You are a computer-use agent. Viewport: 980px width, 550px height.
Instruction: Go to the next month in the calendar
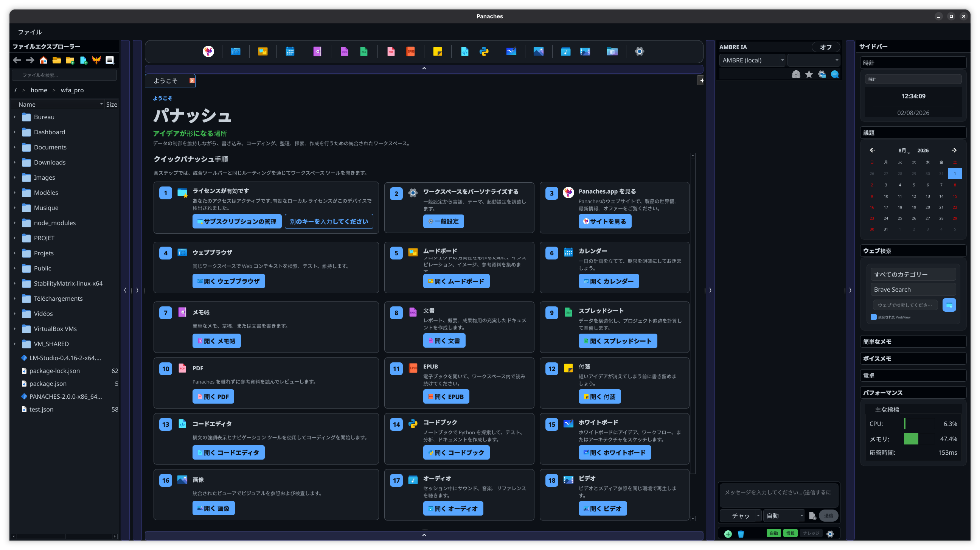(x=954, y=150)
